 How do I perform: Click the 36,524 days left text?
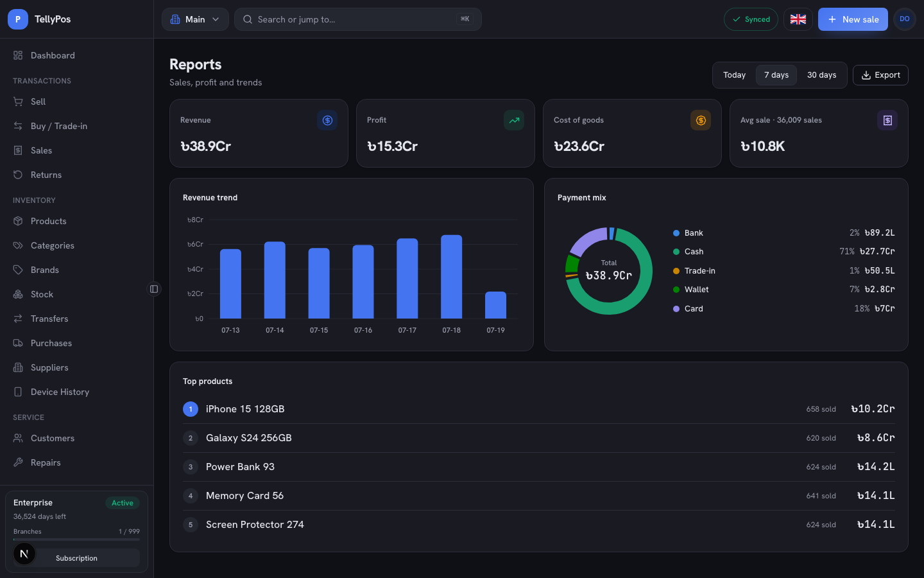pyautogui.click(x=40, y=516)
